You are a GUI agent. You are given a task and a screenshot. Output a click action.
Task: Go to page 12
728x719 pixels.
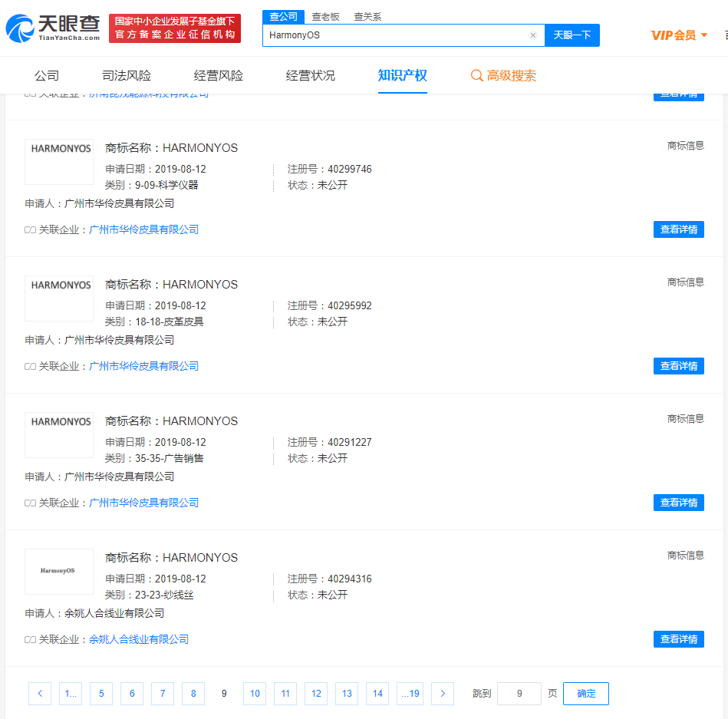click(x=316, y=694)
